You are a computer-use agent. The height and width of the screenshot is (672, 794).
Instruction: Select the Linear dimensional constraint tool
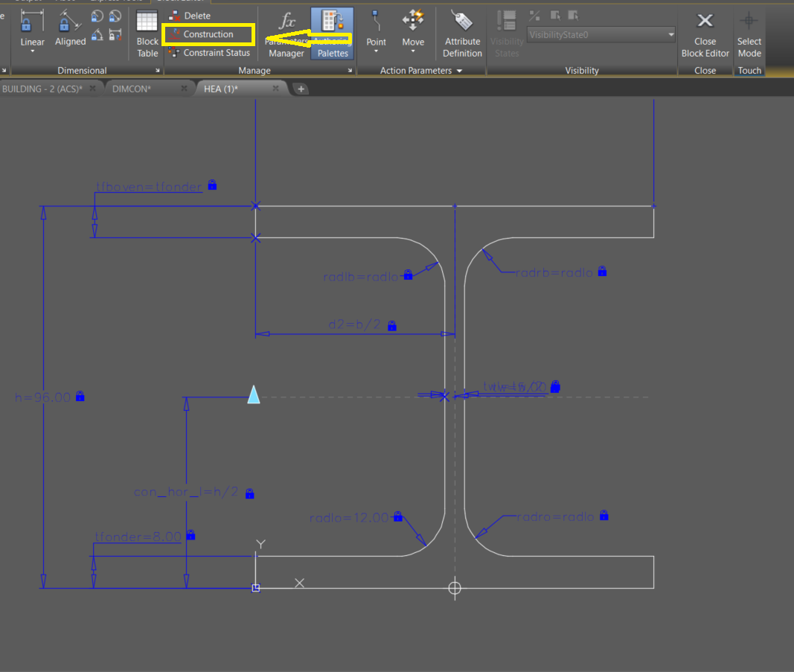point(32,26)
